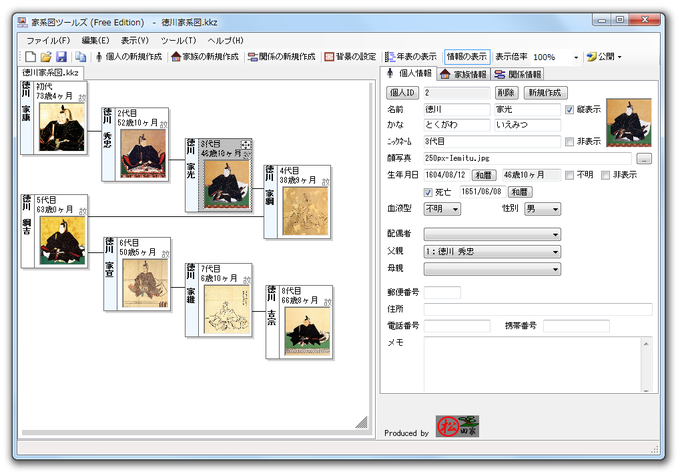
Task: Open background settings (背景の設定)
Action: [x=350, y=57]
